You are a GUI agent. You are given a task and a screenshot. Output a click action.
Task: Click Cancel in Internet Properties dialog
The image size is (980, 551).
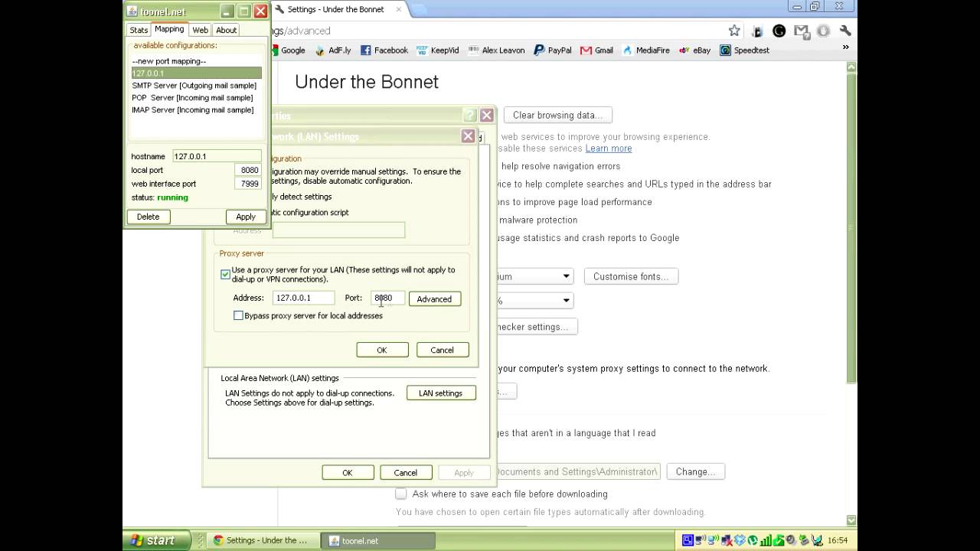(405, 472)
